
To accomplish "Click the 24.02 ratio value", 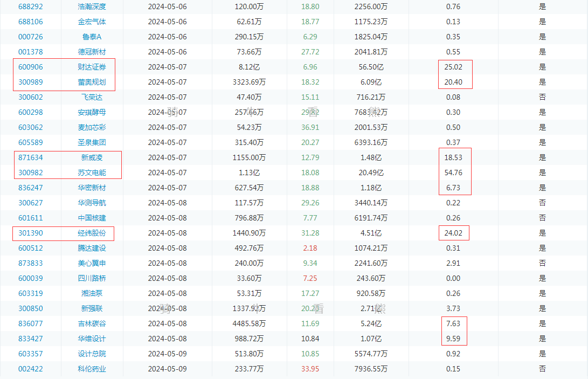I will [453, 233].
